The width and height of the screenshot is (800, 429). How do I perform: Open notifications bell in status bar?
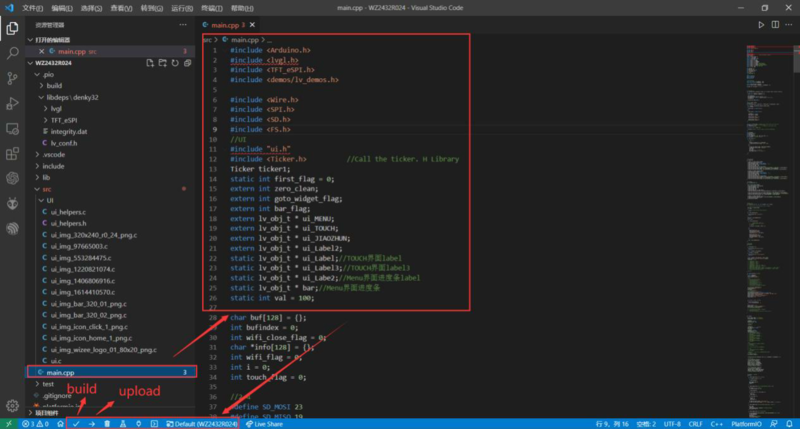pyautogui.click(x=789, y=424)
